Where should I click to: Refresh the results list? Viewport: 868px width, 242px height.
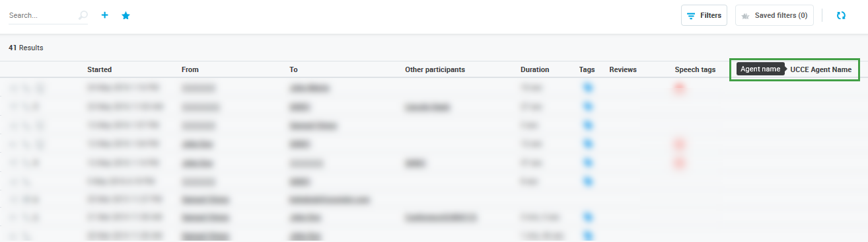pos(841,15)
